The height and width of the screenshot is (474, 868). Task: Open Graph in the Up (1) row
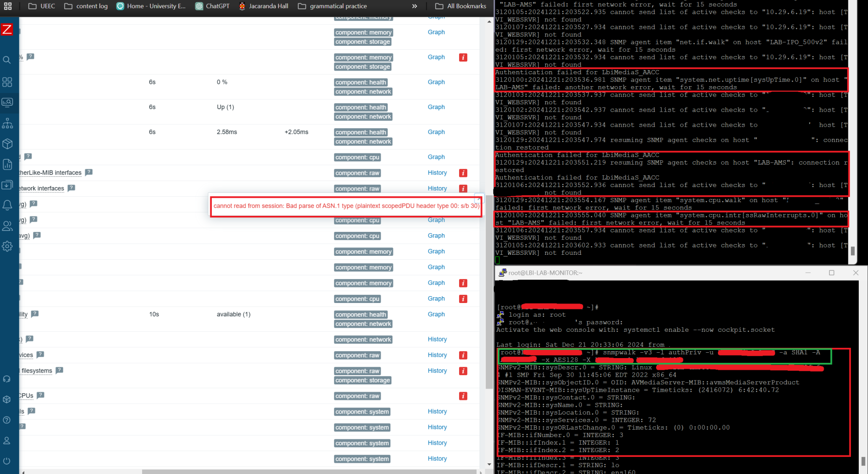(436, 107)
